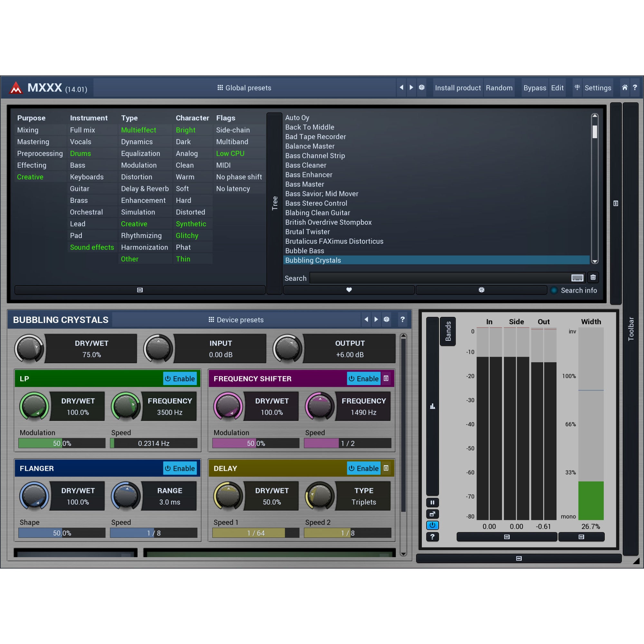Open the on-screen keyboard icon in the search box
Screen dimensions: 644x644
click(x=577, y=278)
